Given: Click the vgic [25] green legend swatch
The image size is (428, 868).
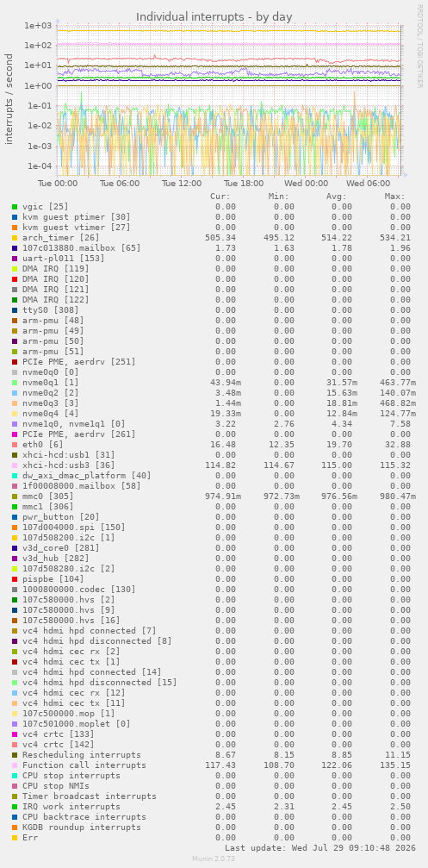Looking at the screenshot, I should click(x=15, y=207).
